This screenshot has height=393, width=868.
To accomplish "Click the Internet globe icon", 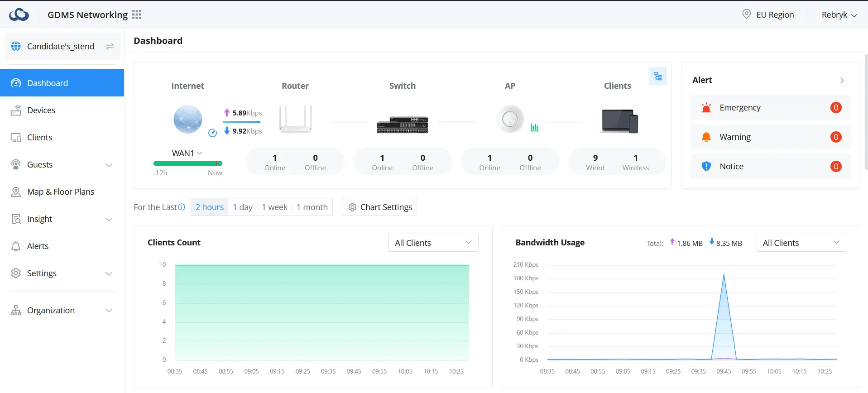I will click(x=187, y=120).
